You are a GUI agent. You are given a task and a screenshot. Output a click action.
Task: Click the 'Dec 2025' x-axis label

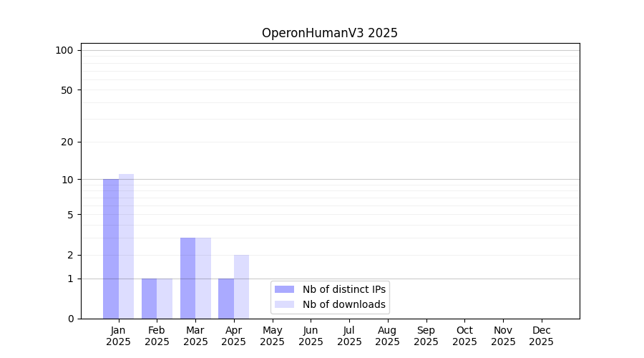pyautogui.click(x=541, y=336)
